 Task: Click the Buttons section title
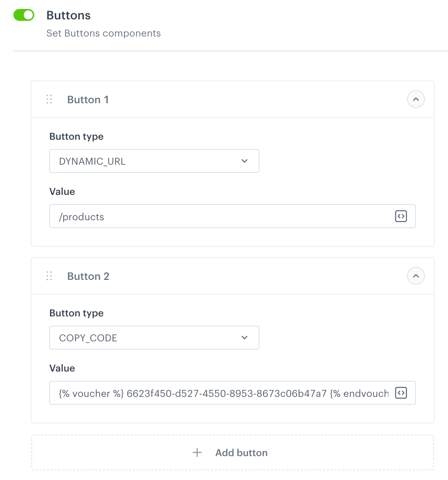tap(68, 15)
